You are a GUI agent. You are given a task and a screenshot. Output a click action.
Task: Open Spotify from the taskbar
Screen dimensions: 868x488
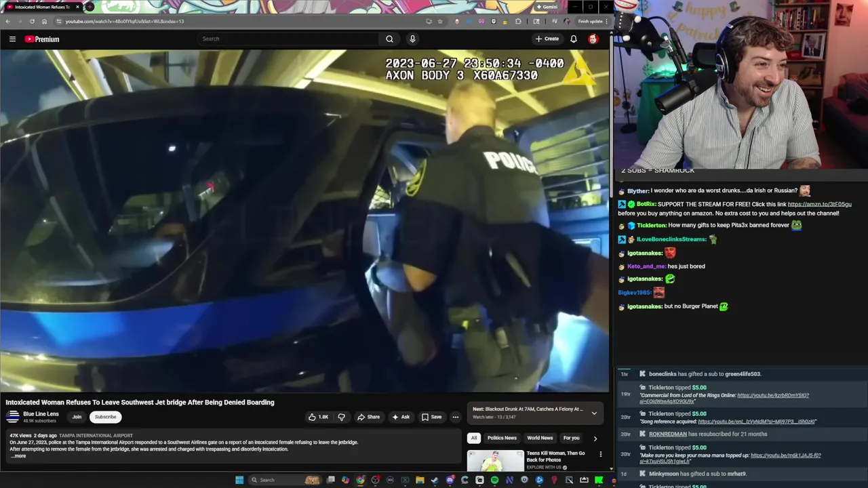[x=494, y=480]
